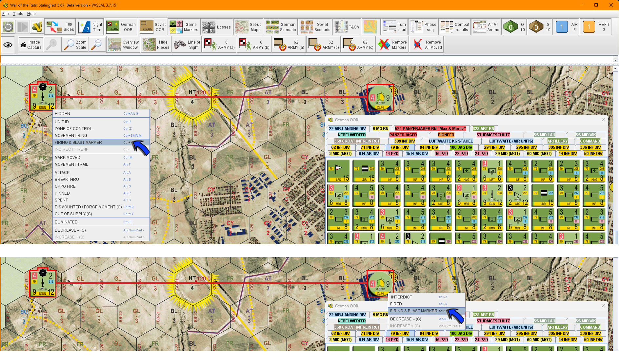Toggle the eye visibility button in toolbar

point(8,45)
